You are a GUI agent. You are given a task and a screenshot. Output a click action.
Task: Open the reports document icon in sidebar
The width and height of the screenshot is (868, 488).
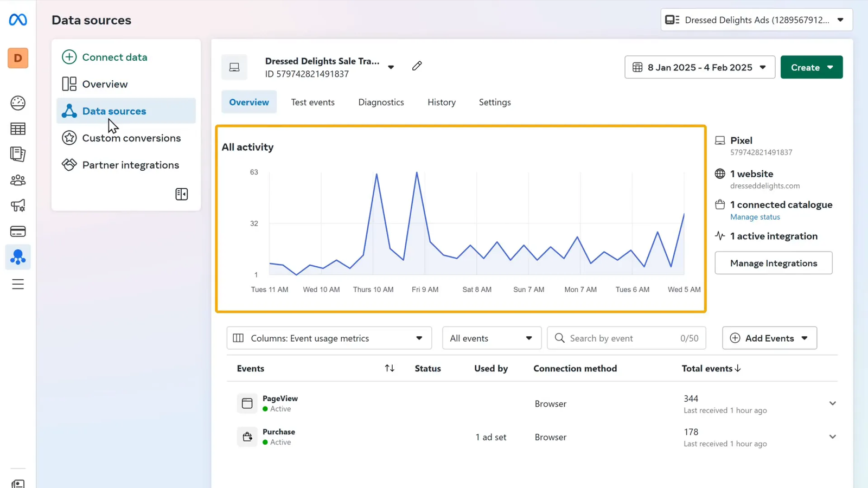18,154
